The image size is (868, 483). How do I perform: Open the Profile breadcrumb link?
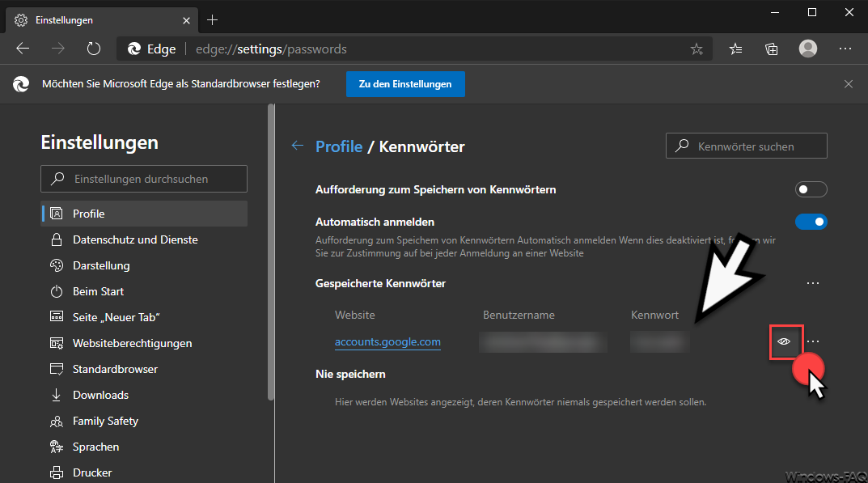point(339,146)
